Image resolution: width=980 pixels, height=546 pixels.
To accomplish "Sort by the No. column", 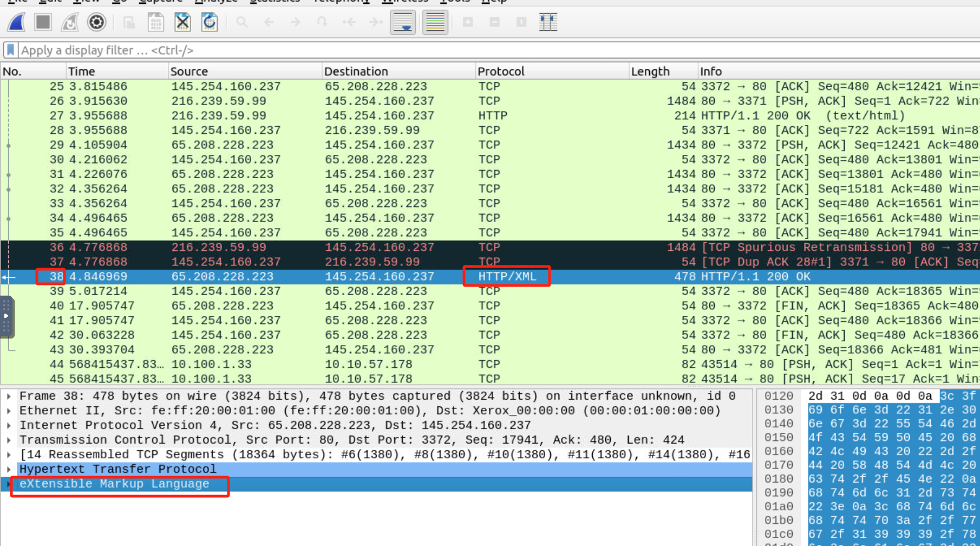I will [32, 71].
